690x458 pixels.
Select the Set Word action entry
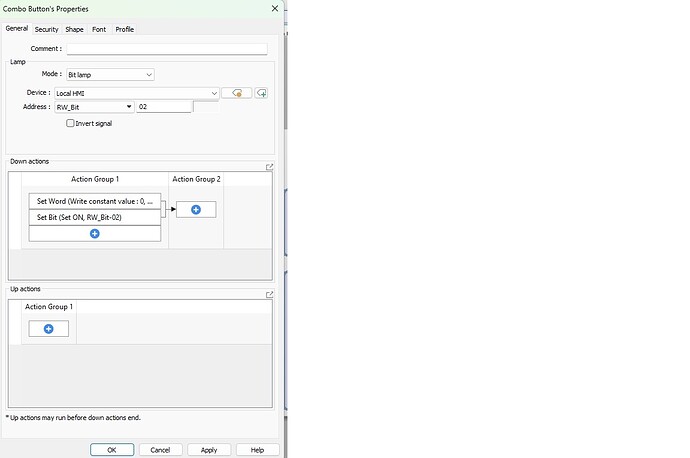coord(95,201)
